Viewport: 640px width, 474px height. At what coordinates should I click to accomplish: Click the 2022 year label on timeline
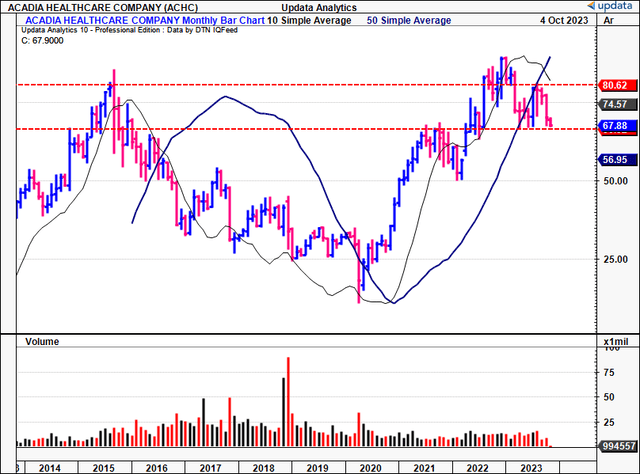478,468
